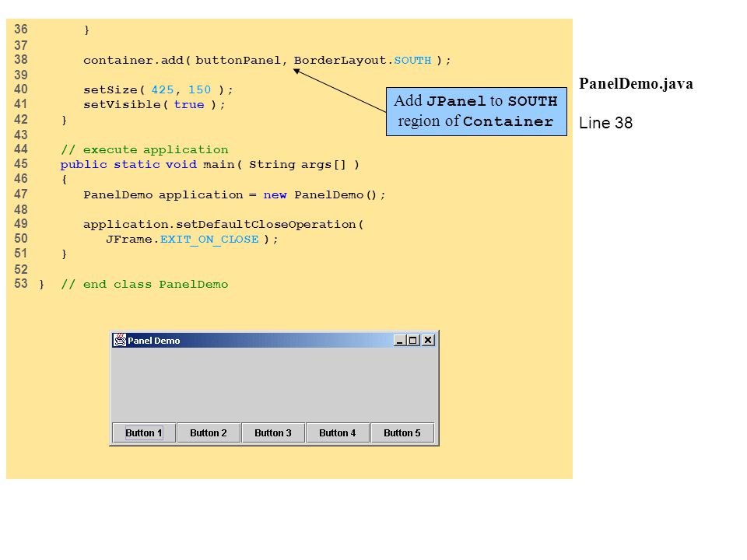The width and height of the screenshot is (747, 560).
Task: Click Button 3 in Panel Demo
Action: pyautogui.click(x=273, y=433)
